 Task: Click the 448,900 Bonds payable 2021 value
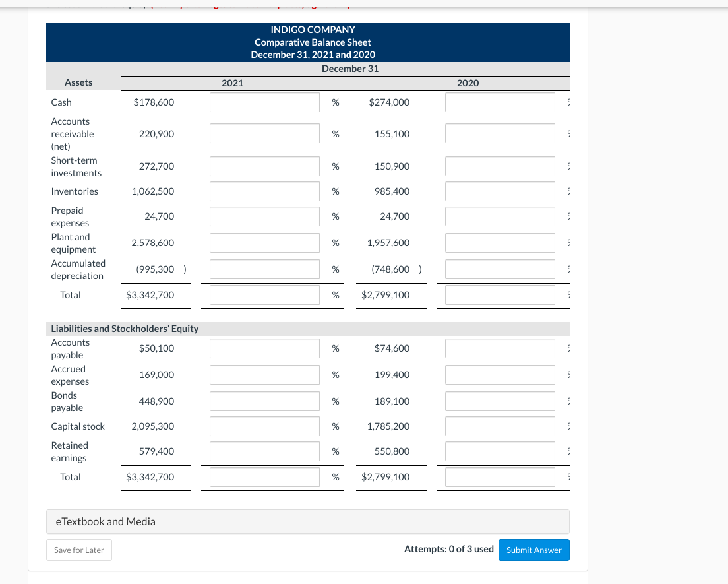[x=156, y=401]
